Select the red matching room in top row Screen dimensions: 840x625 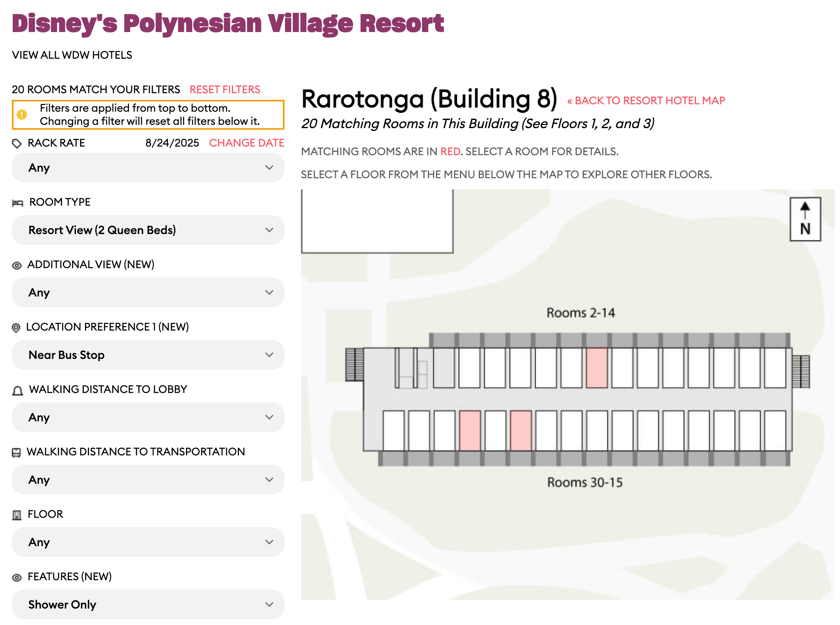click(596, 368)
